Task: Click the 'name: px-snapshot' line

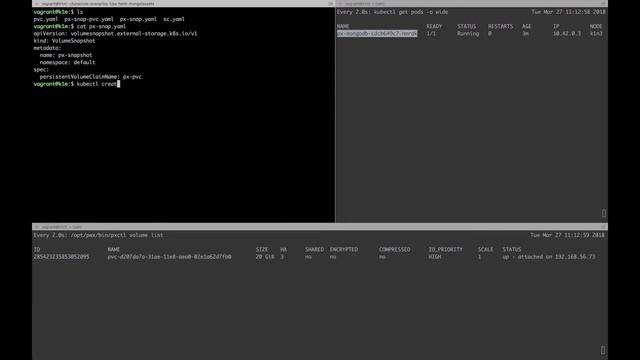Action: [x=66, y=55]
